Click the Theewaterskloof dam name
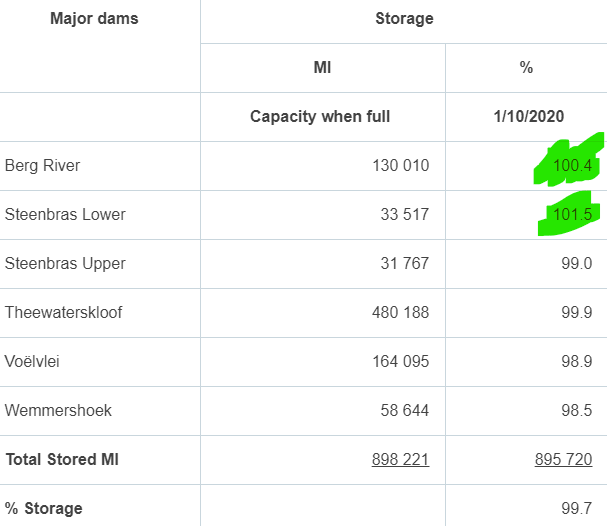607x526 pixels. (64, 313)
